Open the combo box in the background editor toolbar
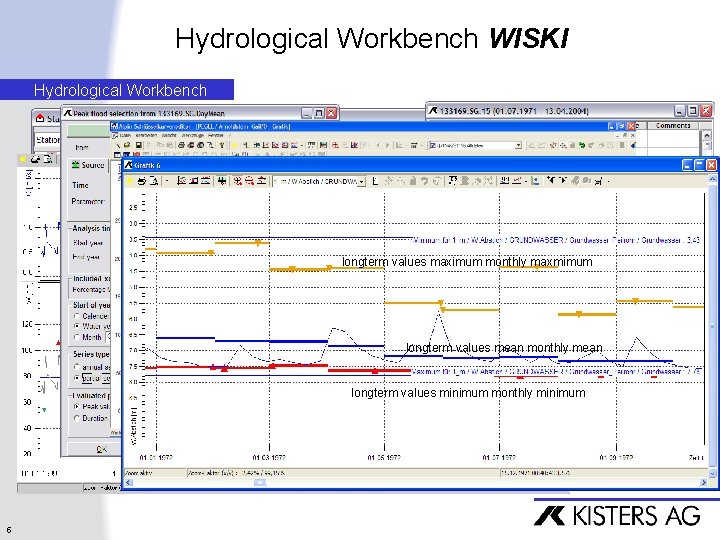Image resolution: width=720 pixels, height=540 pixels. click(x=518, y=145)
